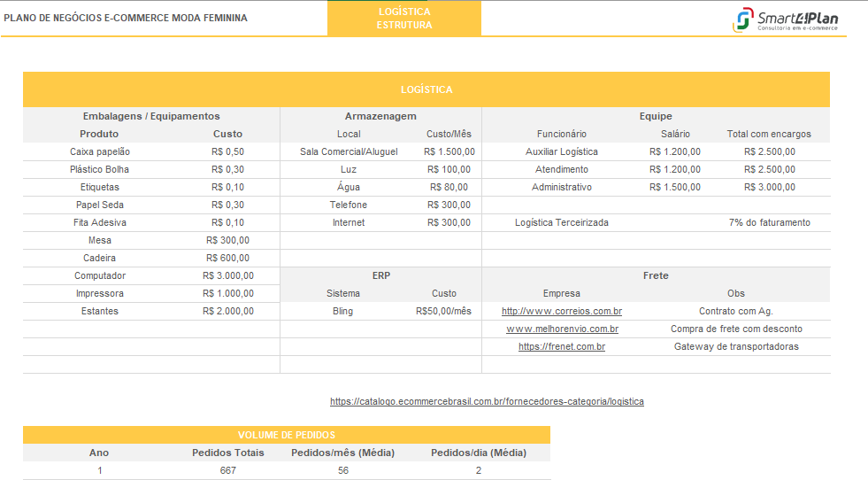868x480 pixels.
Task: Open the melhorenvio.com.br link
Action: [562, 329]
